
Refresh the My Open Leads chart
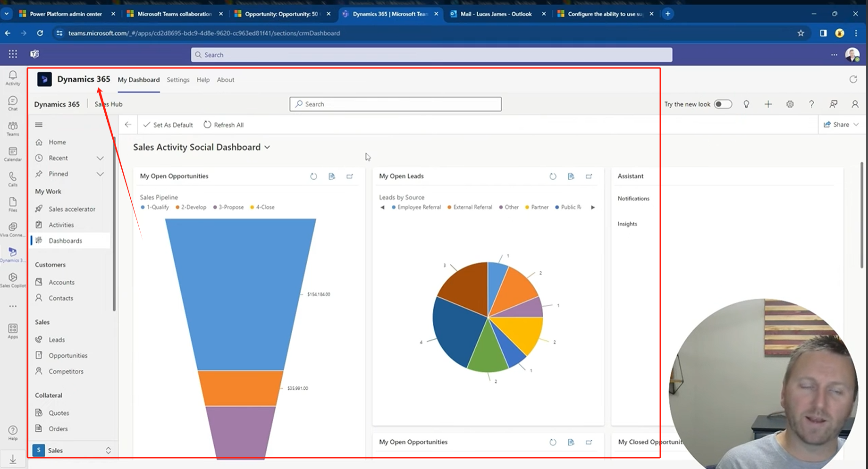(x=553, y=176)
